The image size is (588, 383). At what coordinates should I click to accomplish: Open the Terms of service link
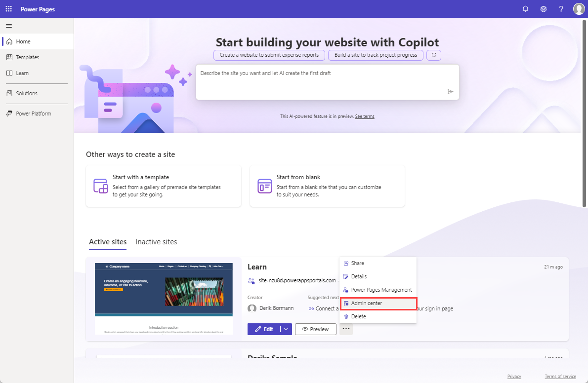(560, 376)
